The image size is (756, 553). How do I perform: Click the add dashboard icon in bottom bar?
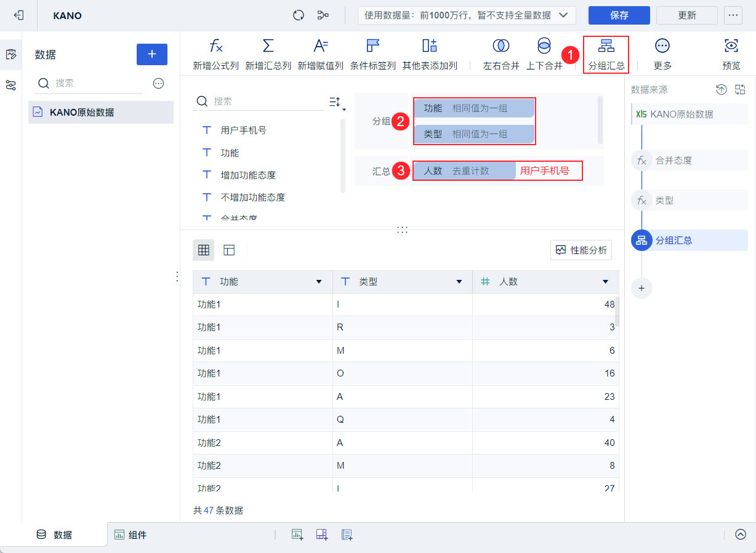click(x=322, y=535)
